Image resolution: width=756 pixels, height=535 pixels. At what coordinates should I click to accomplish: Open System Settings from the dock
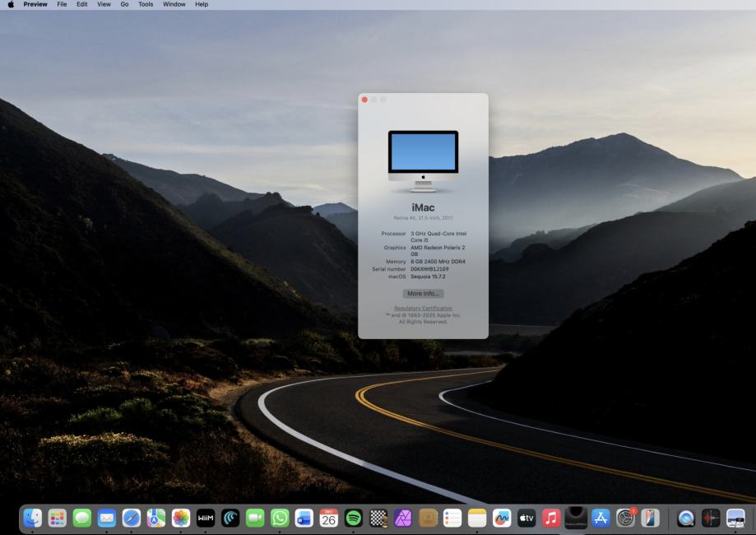coord(626,518)
